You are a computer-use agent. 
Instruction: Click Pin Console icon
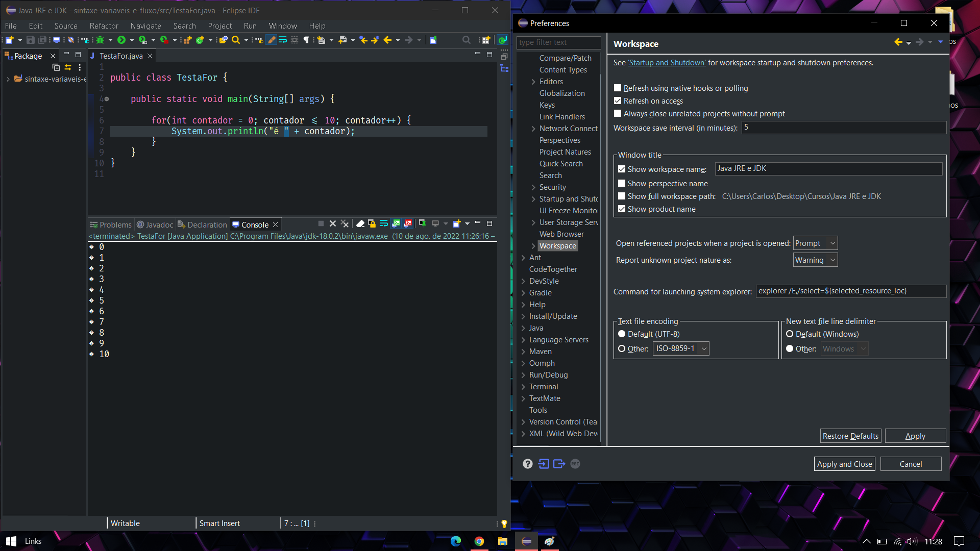pyautogui.click(x=422, y=223)
